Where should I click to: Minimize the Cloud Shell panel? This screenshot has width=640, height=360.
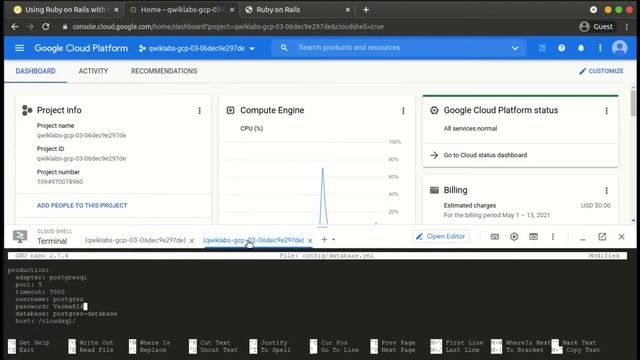pos(582,238)
